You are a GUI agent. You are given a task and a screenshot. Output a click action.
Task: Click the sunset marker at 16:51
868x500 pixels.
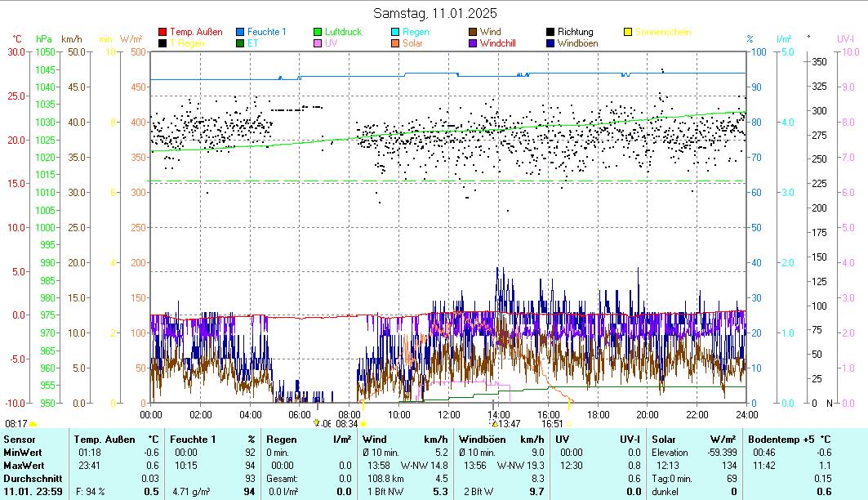569,424
